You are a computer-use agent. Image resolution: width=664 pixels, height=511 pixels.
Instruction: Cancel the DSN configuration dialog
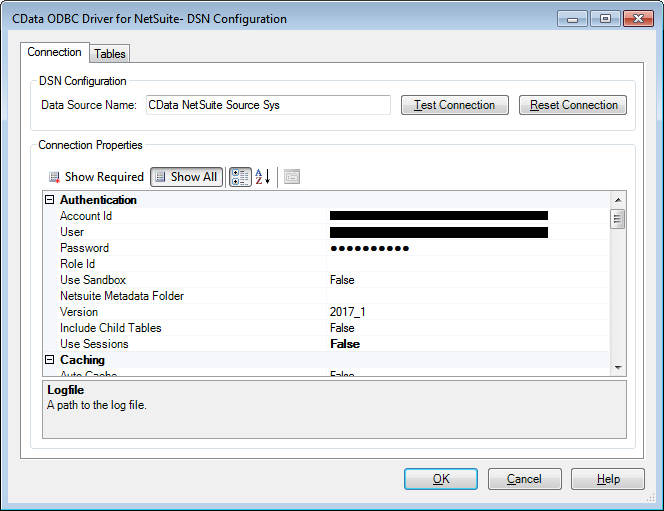[524, 479]
